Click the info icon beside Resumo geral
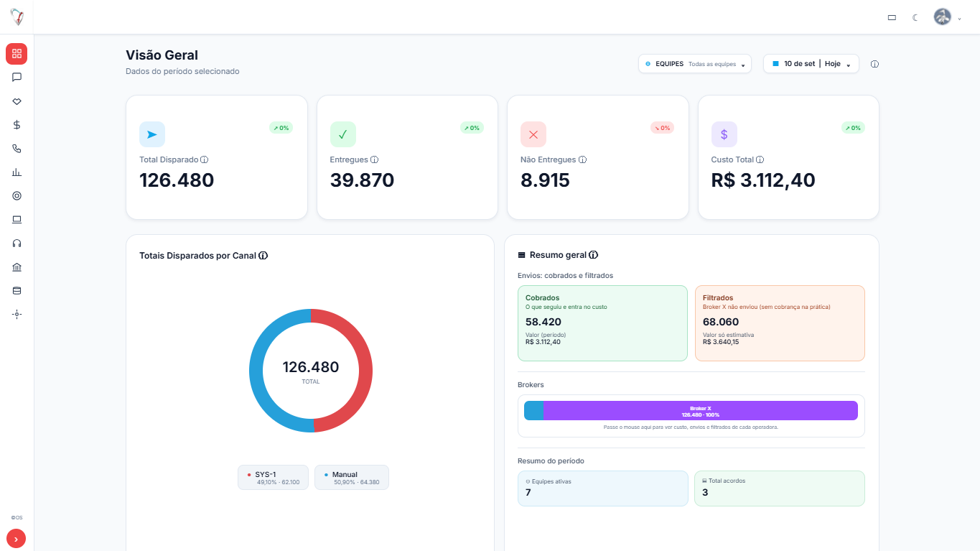This screenshot has height=551, width=980. pos(594,255)
